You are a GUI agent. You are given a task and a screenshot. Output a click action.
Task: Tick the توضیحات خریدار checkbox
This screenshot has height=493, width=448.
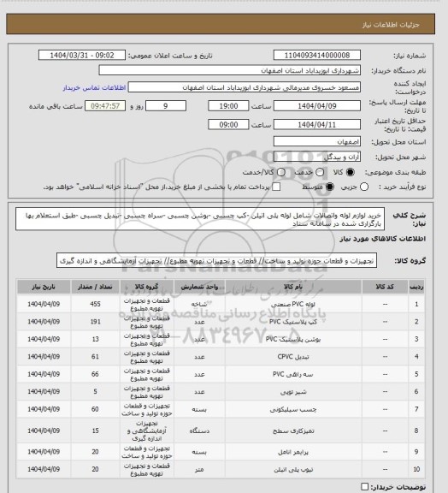tap(364, 487)
